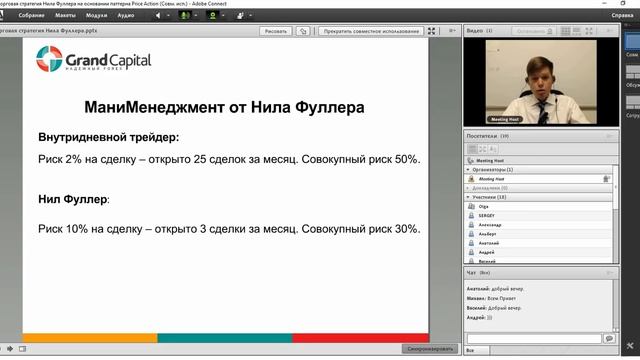Open the webcam options dropdown arrow
640x360 pixels.
pos(223,16)
